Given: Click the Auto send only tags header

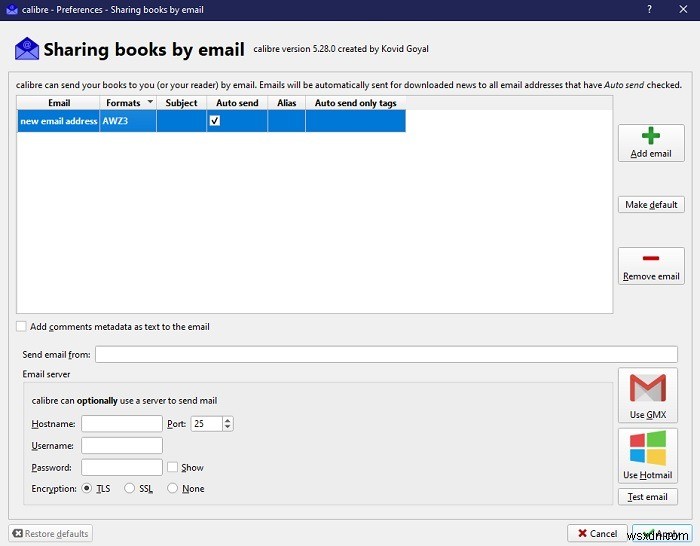Looking at the screenshot, I should click(x=355, y=103).
